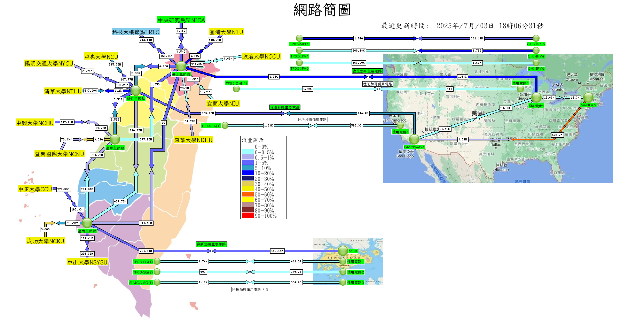This screenshot has height=331, width=644.
Task: Click the 往新加坡主要電路 link label
Action: click(x=211, y=244)
